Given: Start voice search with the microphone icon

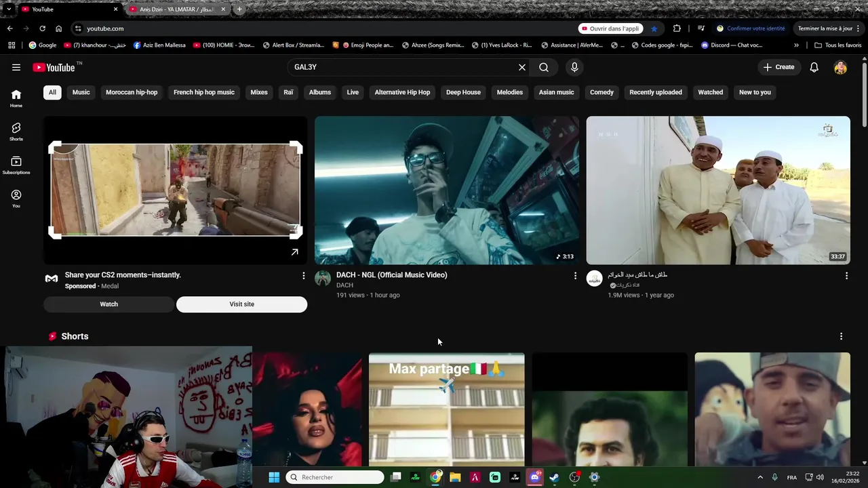Looking at the screenshot, I should coord(574,67).
